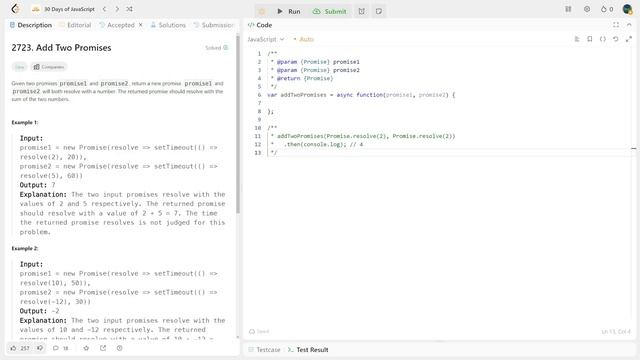This screenshot has width=640, height=360.
Task: Click the Solved status indicator
Action: [216, 48]
